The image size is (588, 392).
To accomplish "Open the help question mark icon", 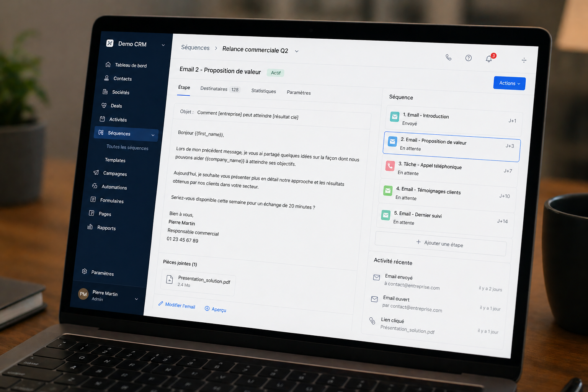I will click(x=469, y=58).
